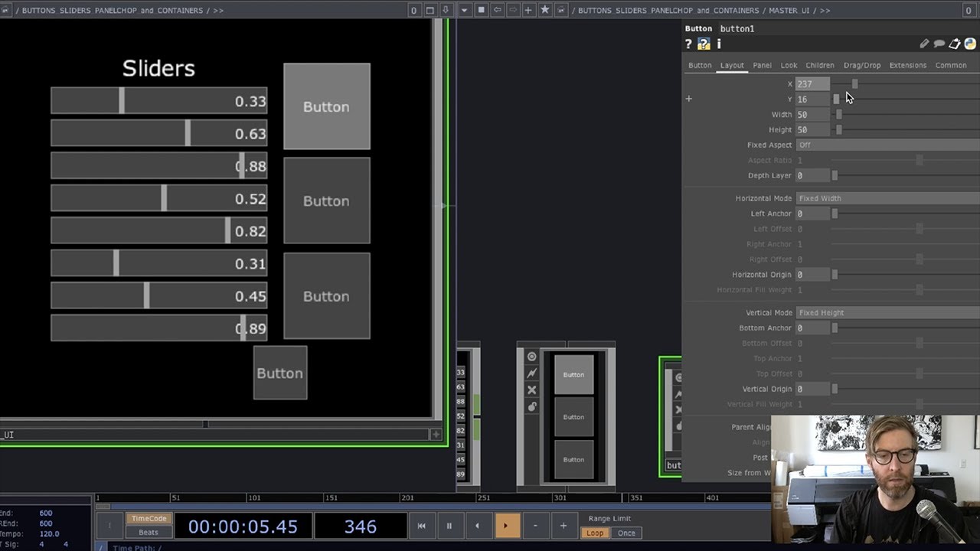Go back with left arrow in pane bar

click(x=498, y=10)
